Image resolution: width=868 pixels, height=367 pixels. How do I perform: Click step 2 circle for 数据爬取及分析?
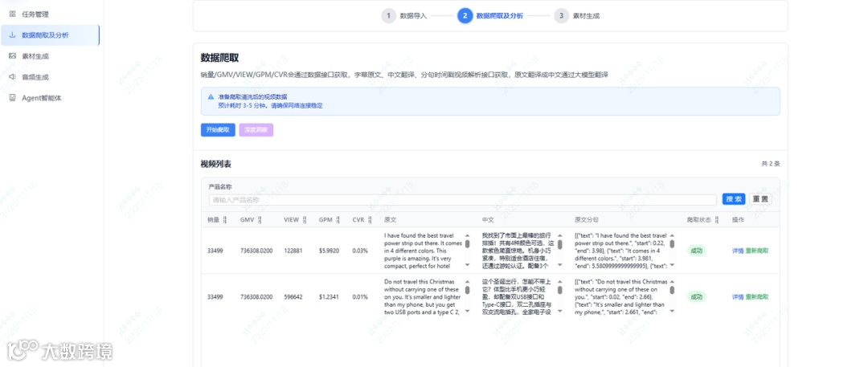pos(465,15)
